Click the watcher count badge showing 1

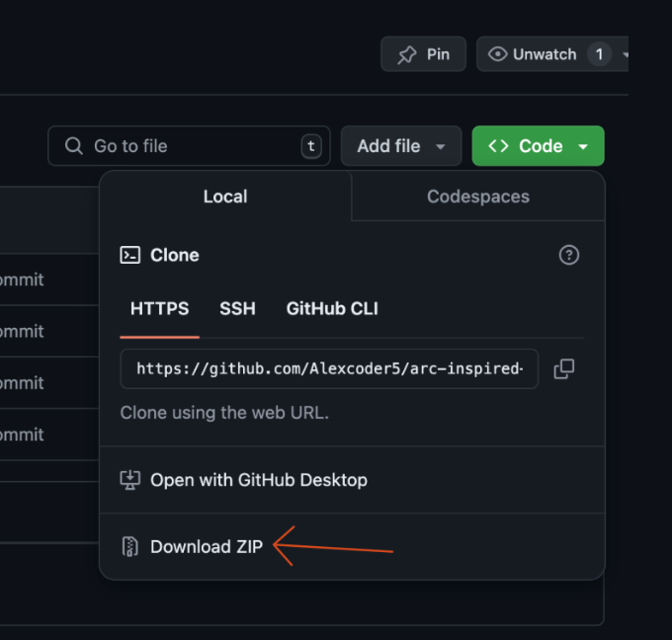click(x=599, y=54)
